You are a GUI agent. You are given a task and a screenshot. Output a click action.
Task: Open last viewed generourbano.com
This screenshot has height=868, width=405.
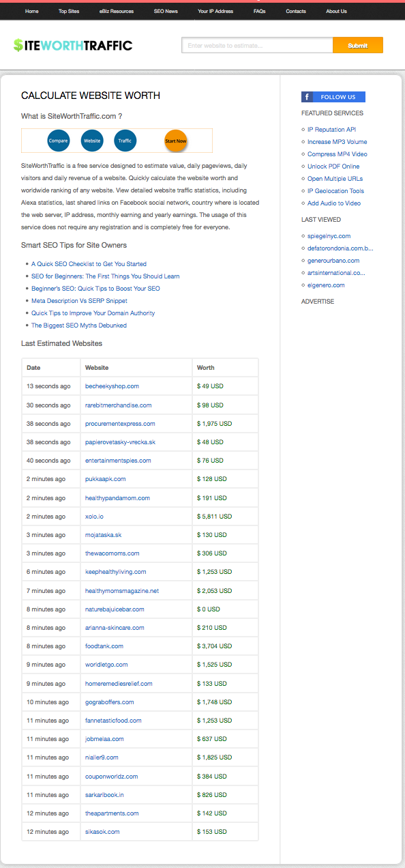[x=333, y=261]
